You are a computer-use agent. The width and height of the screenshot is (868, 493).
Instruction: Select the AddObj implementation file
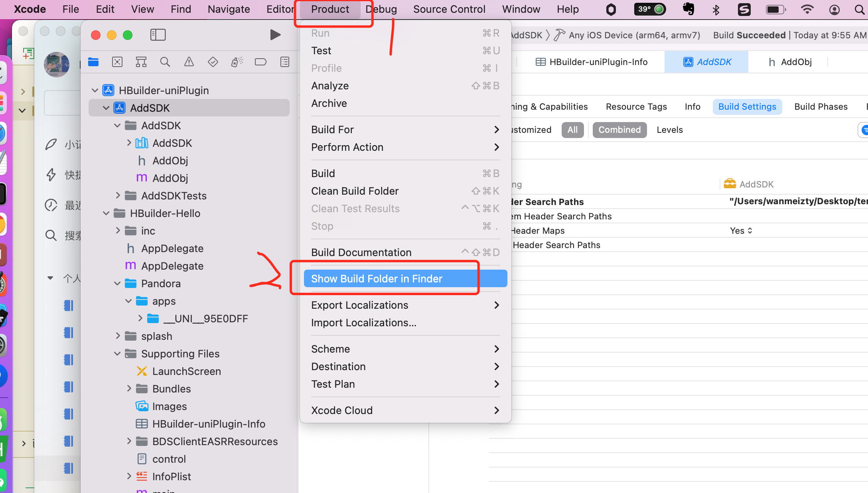pos(170,178)
